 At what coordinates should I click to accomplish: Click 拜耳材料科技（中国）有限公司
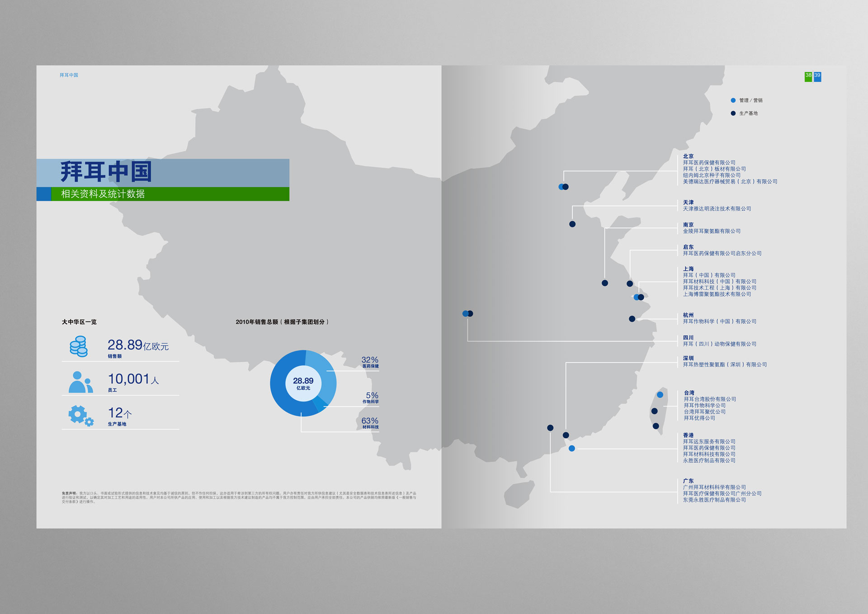(x=719, y=282)
